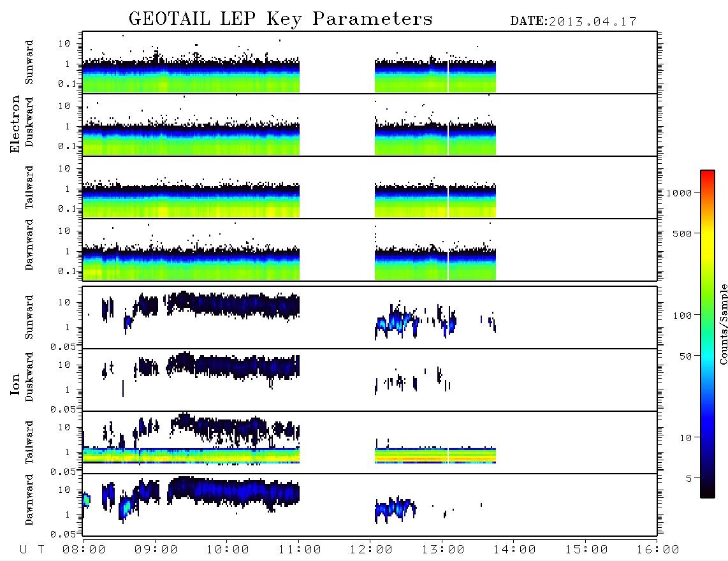Select the Electron "Tailward" panel label
This screenshot has width=728, height=561.
29,187
